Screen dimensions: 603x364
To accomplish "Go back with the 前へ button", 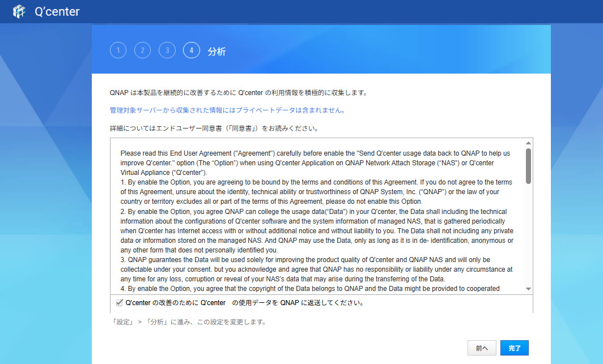I will point(482,348).
